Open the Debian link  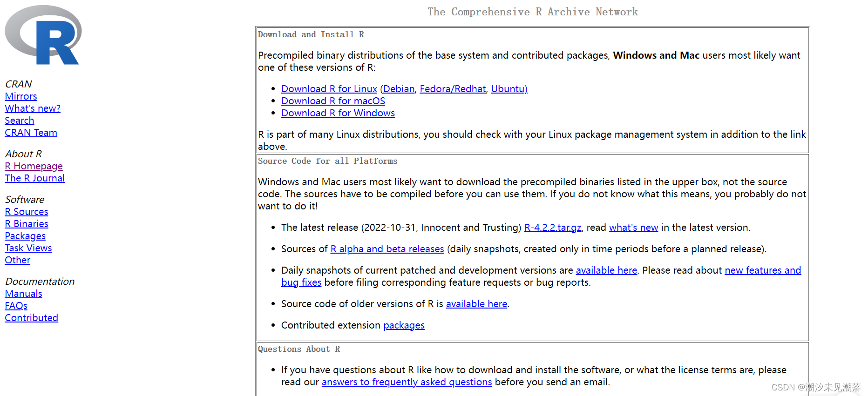coord(399,89)
